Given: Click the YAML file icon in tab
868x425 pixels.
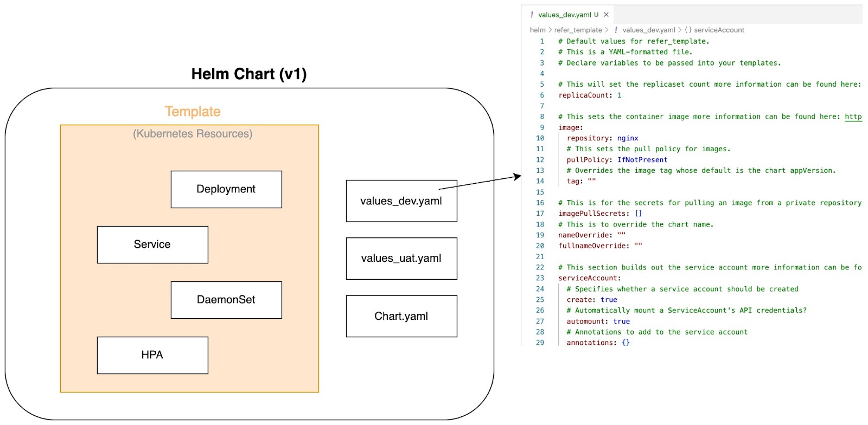Looking at the screenshot, I should click(x=532, y=15).
